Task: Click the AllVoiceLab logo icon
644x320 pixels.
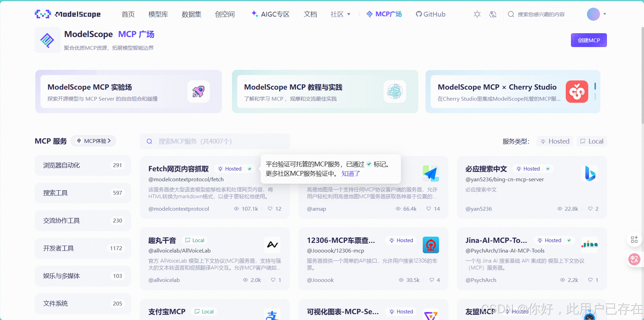Action: [272, 245]
